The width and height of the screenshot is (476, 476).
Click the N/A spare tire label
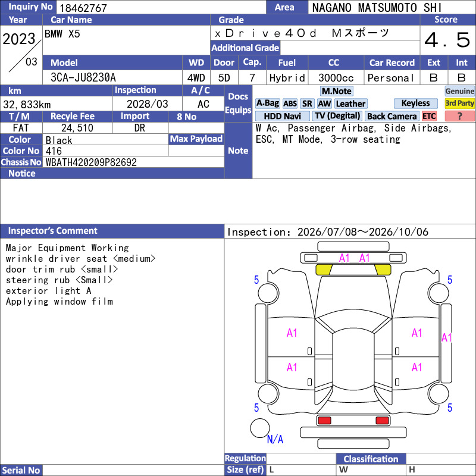pos(275,439)
